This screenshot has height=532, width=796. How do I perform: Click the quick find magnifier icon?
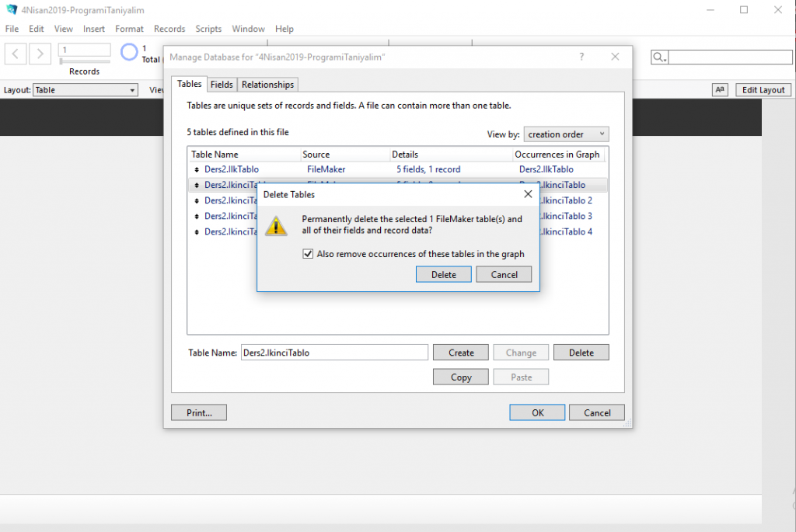[659, 57]
